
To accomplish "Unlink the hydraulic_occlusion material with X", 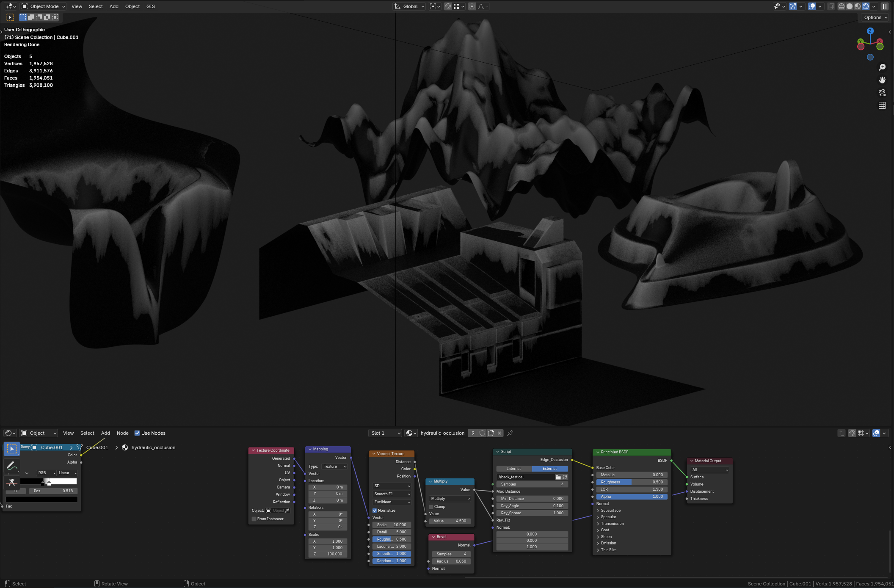I will click(x=499, y=433).
